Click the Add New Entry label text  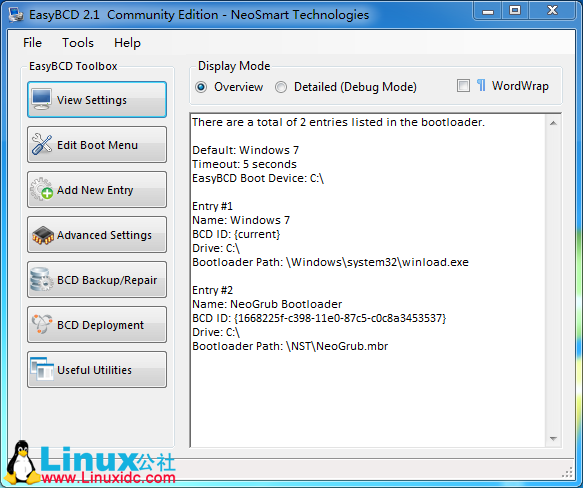(95, 190)
